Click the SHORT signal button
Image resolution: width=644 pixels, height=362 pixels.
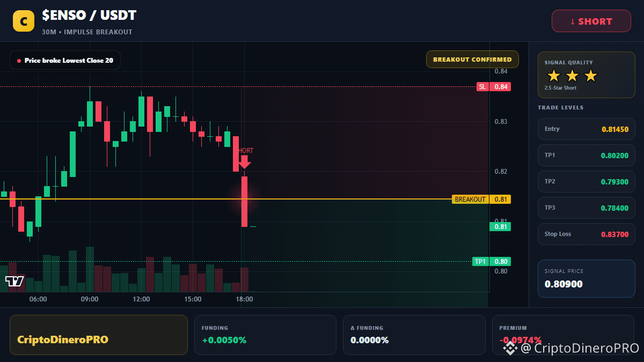coord(591,21)
